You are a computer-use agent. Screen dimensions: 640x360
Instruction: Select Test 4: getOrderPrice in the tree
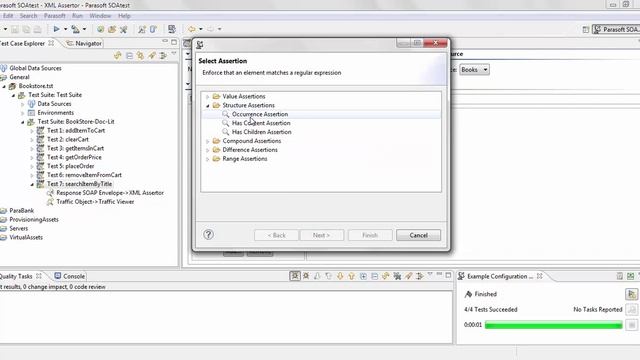(x=74, y=157)
